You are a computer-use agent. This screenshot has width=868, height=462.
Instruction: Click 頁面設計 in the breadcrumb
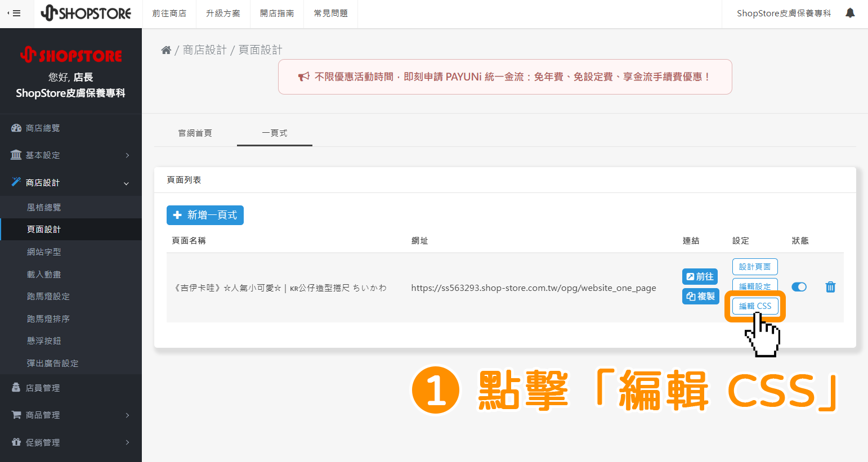point(260,50)
